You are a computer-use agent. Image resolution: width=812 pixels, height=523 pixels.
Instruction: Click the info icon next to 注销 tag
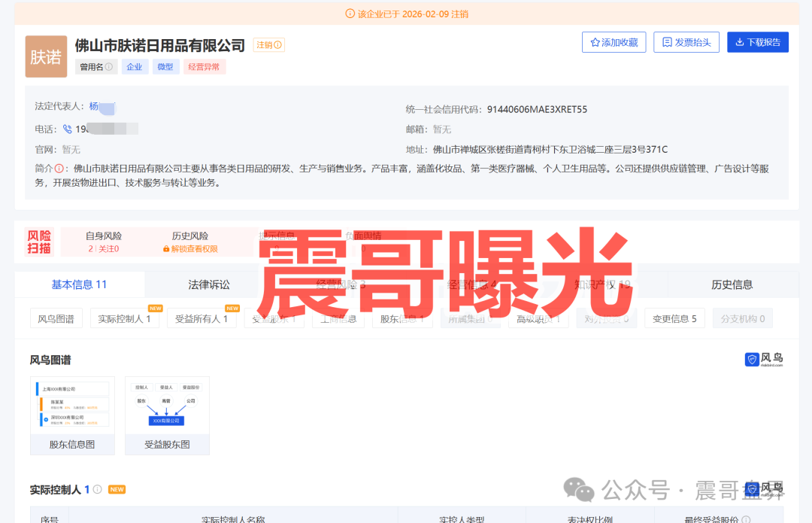coord(277,45)
